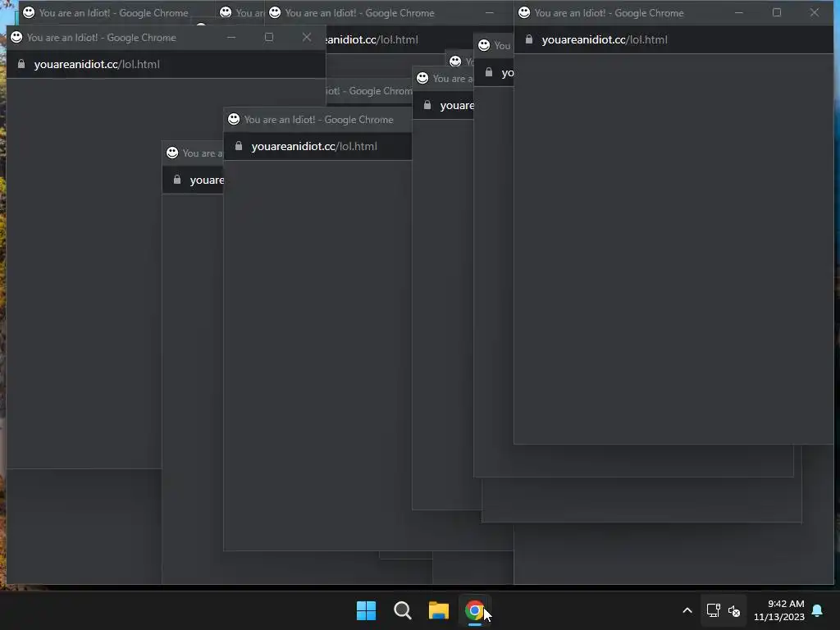The image size is (840, 630).
Task: Click the lock icon in the rightmost window's address bar
Action: [x=529, y=39]
